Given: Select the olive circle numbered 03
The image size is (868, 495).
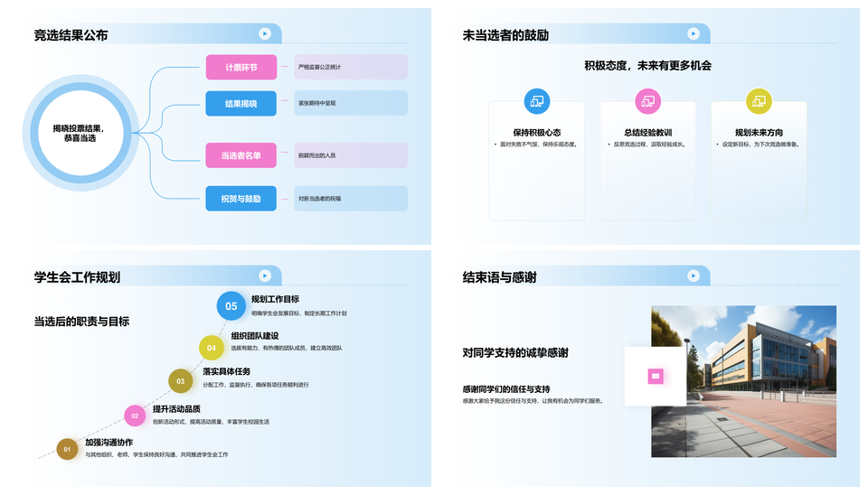Looking at the screenshot, I should pos(181,381).
